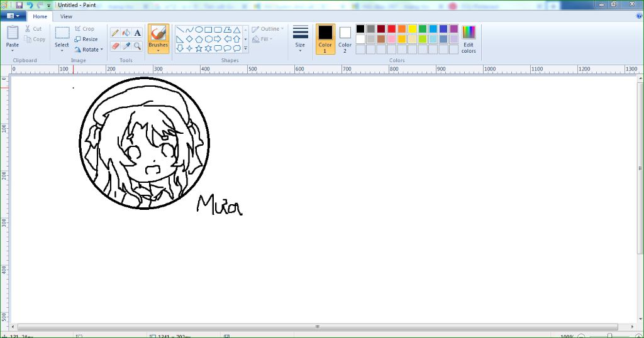The height and width of the screenshot is (338, 644).
Task: Choose the Four-point star shape
Action: (x=189, y=48)
